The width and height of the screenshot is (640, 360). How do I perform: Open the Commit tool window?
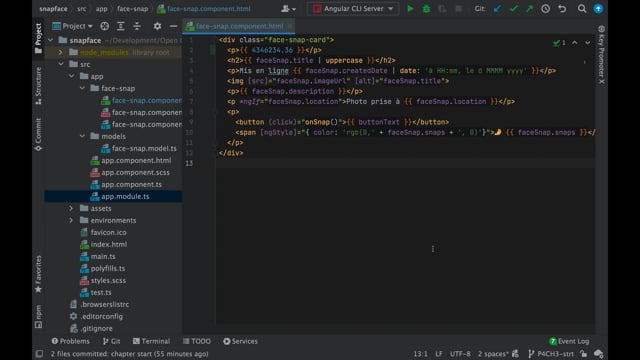38,134
